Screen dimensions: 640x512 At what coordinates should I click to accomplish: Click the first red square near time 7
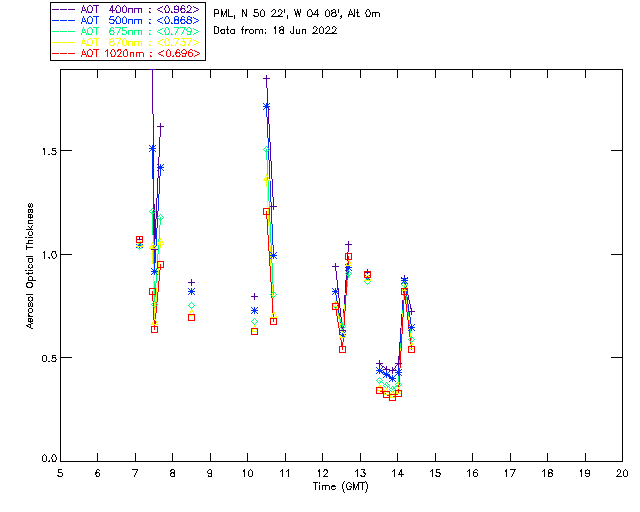point(139,240)
